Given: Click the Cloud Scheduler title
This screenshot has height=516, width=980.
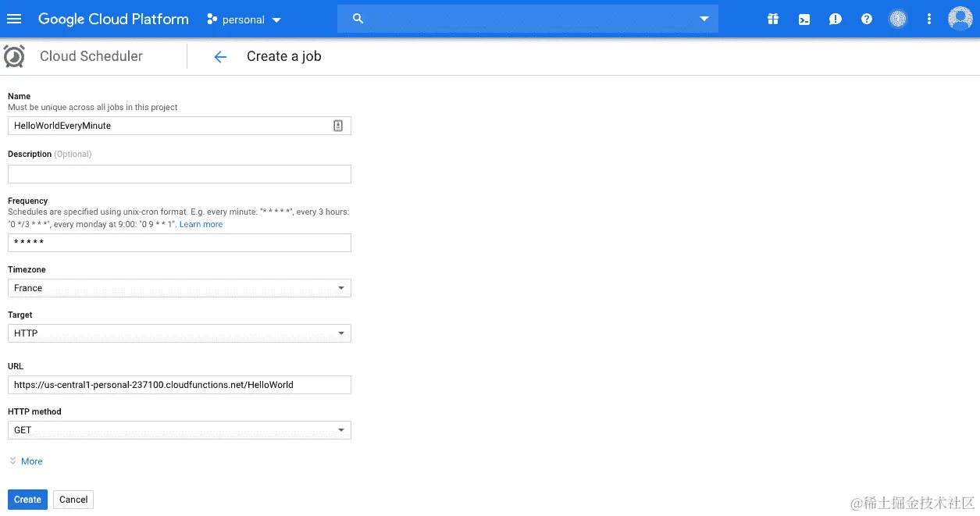Looking at the screenshot, I should (91, 56).
